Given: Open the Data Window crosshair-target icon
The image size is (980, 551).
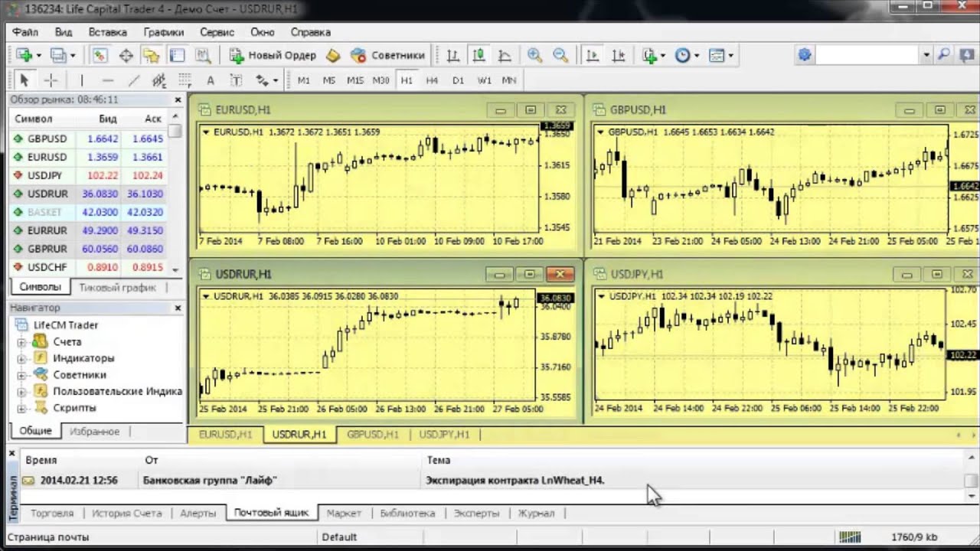Looking at the screenshot, I should point(126,55).
